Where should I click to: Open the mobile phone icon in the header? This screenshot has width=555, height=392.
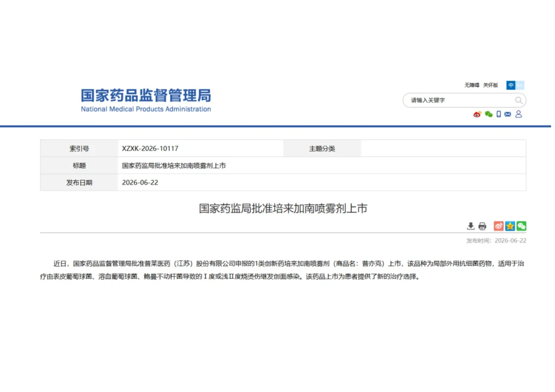[x=499, y=114]
